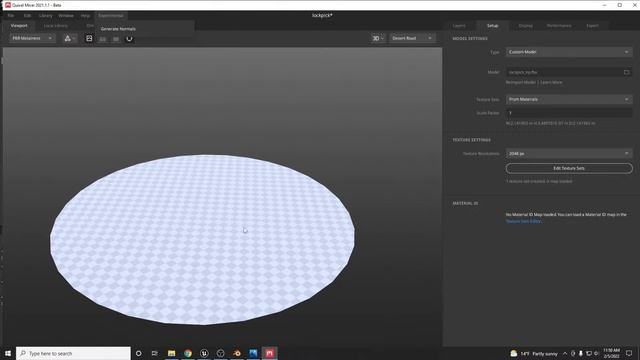Open the Help menu
Screen dimensions: 640x360
pyautogui.click(x=85, y=16)
